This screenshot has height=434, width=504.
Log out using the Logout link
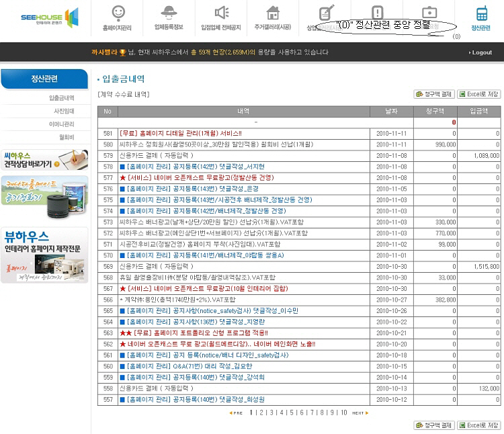(x=481, y=52)
